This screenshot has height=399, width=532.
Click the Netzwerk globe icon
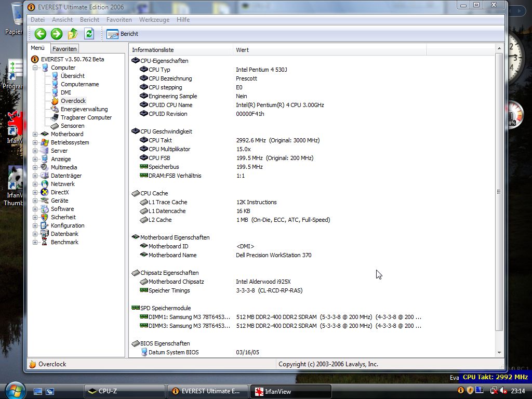click(x=45, y=184)
